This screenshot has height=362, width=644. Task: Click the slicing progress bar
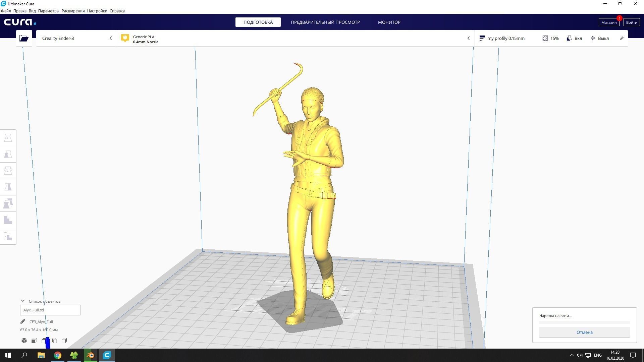coord(584,322)
